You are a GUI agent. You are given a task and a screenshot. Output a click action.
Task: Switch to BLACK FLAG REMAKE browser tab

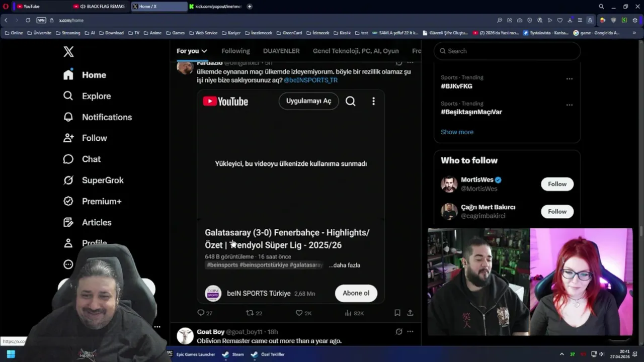click(100, 7)
